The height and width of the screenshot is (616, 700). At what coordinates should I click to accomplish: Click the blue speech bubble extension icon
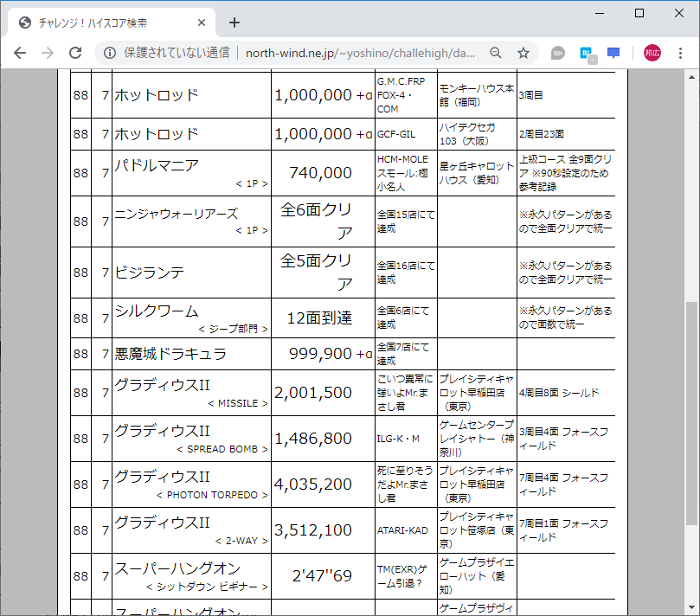tap(613, 53)
